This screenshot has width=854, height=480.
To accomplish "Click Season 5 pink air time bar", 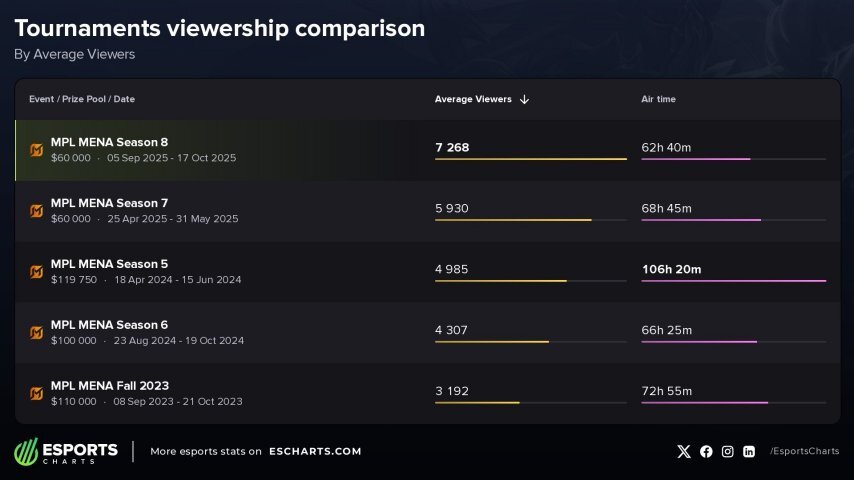I will (x=733, y=281).
